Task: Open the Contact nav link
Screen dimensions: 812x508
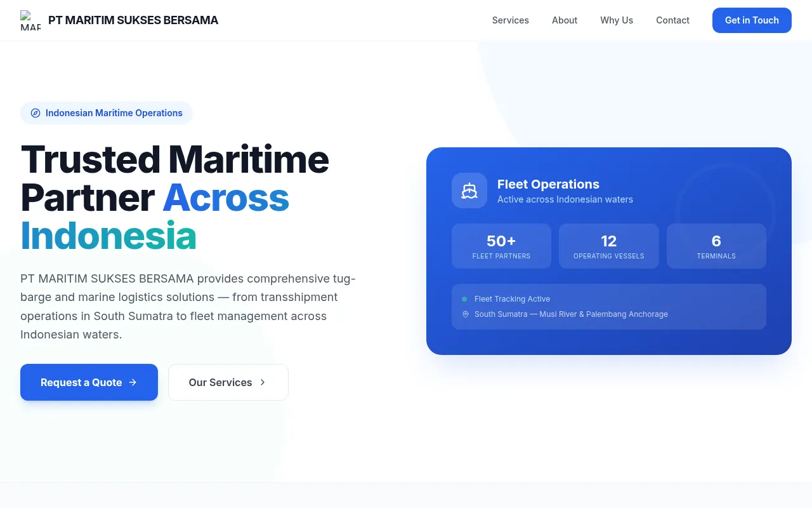Action: pos(672,20)
